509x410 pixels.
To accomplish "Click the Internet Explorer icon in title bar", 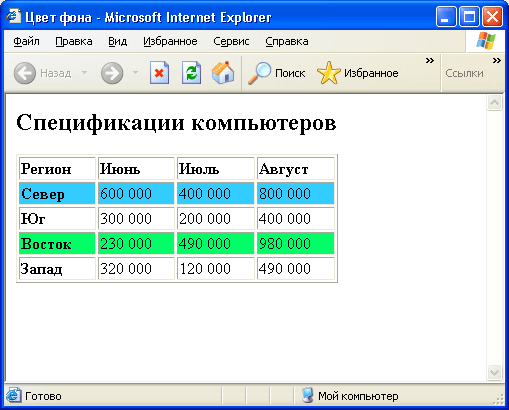I will pos(14,16).
